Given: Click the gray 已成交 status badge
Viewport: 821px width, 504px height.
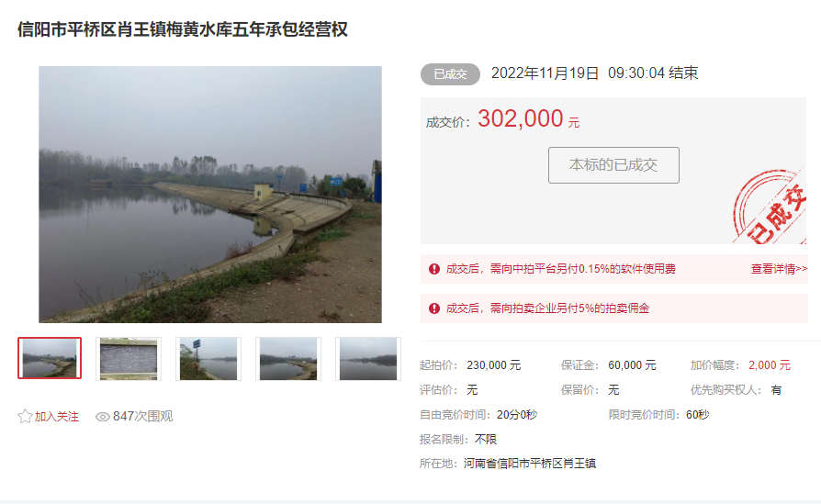Looking at the screenshot, I should [x=450, y=74].
